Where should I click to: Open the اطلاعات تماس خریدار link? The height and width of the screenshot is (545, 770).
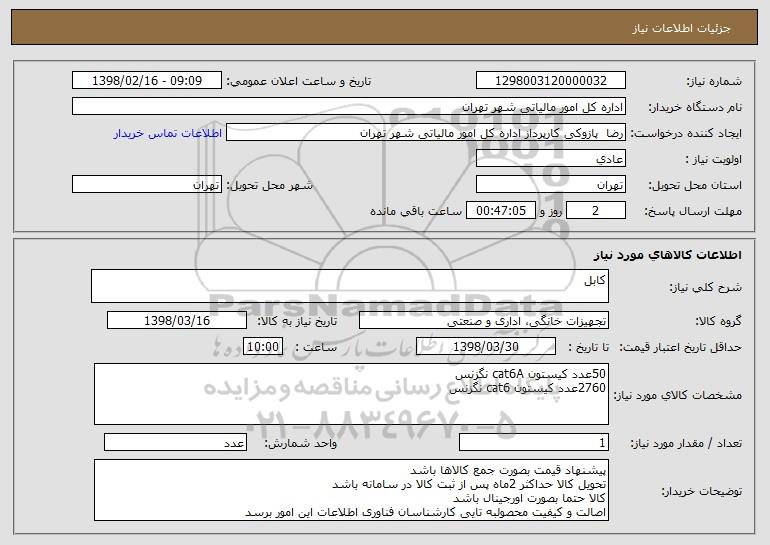tap(168, 133)
